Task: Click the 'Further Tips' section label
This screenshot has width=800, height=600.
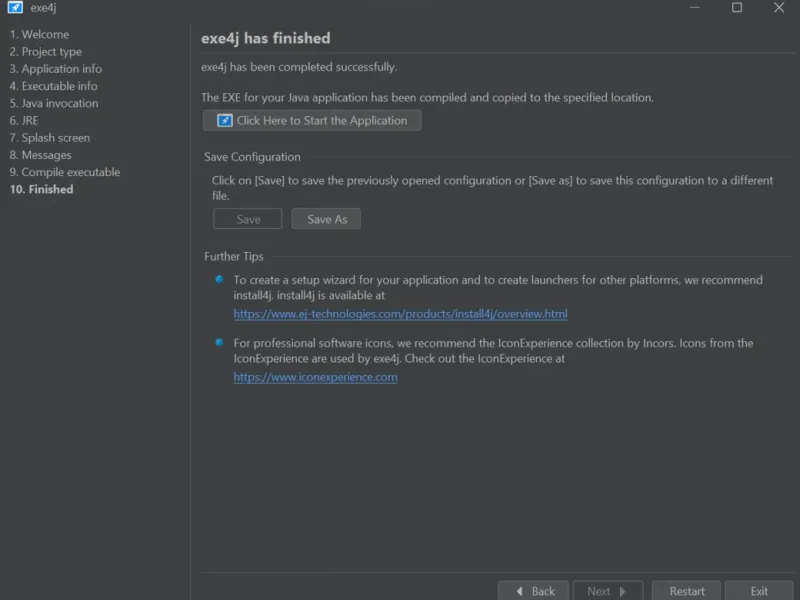Action: (234, 256)
